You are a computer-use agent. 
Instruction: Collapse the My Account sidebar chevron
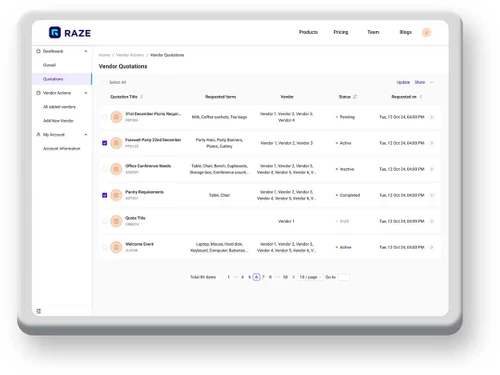(x=86, y=134)
